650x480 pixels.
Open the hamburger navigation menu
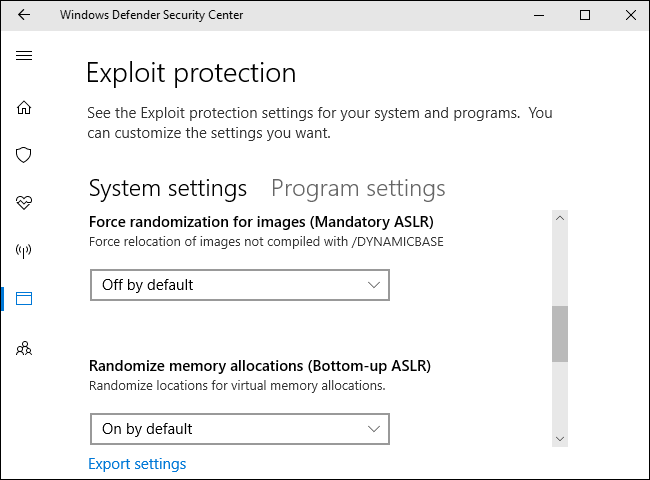(24, 55)
